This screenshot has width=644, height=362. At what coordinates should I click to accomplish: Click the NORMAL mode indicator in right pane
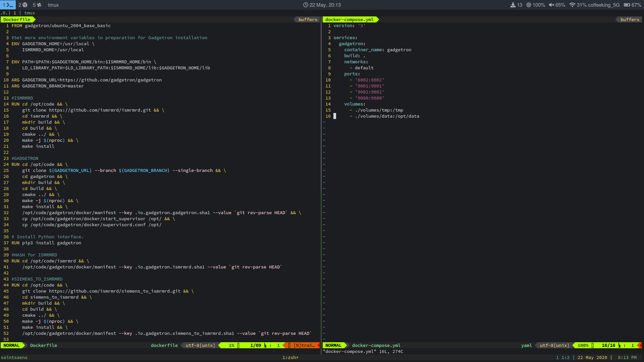(x=333, y=345)
